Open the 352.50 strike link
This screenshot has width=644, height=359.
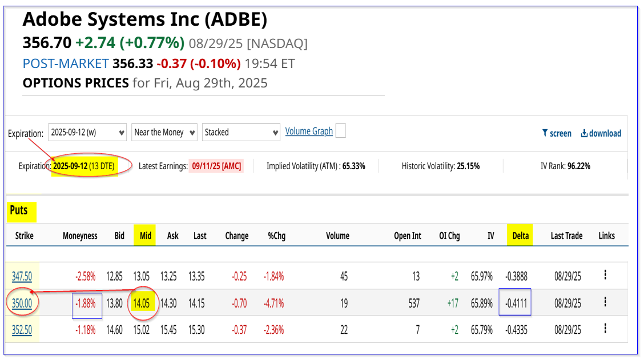[22, 330]
